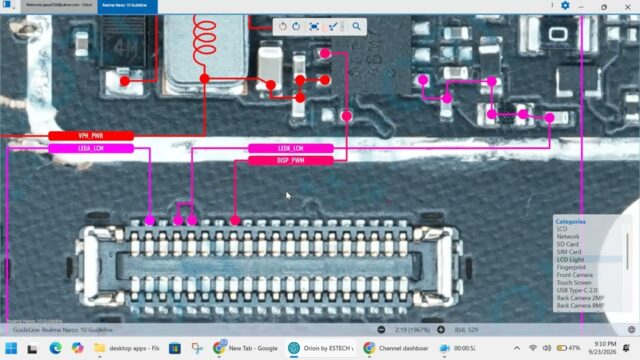Click the pink connector pin under DISP_PWM line

pyautogui.click(x=235, y=221)
